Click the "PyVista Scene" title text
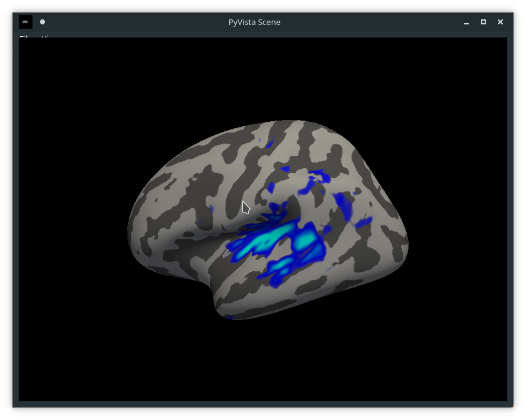 [254, 22]
